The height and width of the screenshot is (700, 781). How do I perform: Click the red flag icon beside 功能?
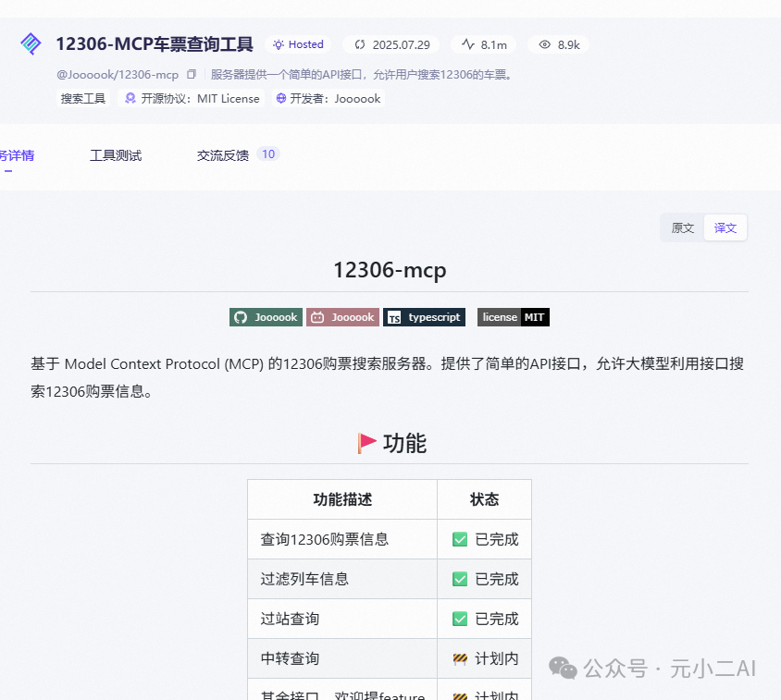point(366,443)
